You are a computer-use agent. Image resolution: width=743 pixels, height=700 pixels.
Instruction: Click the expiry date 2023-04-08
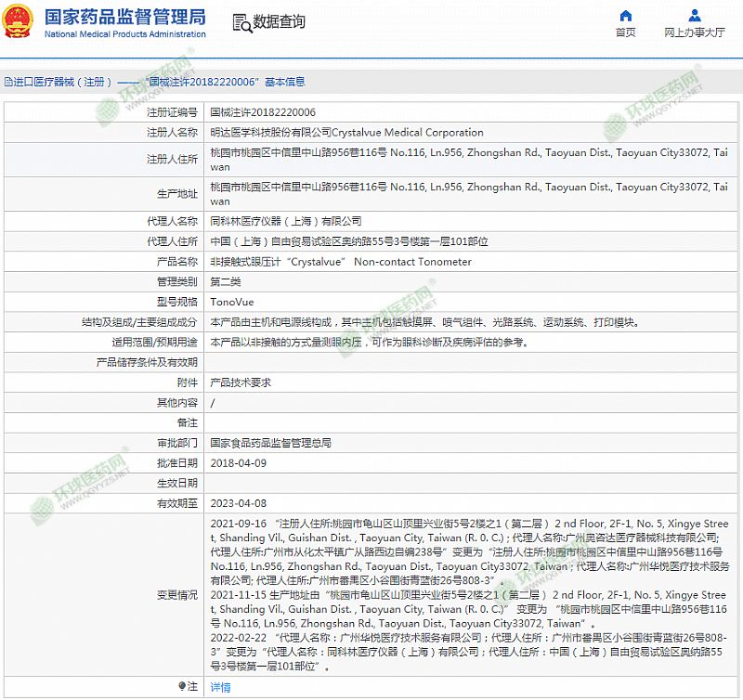click(238, 503)
